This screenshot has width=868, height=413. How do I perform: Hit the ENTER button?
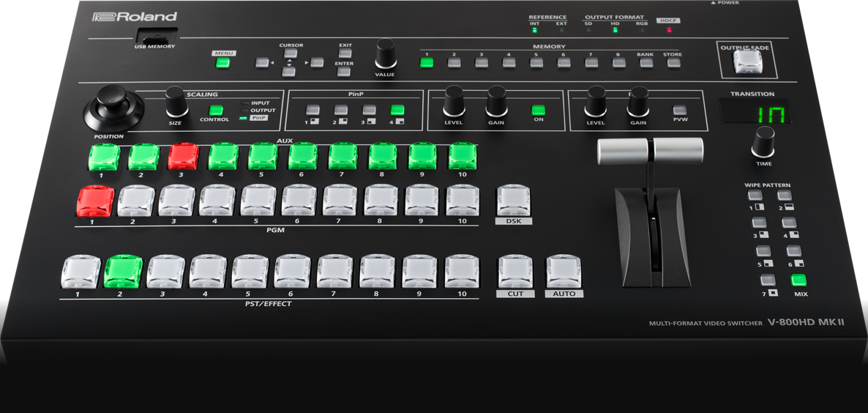click(x=344, y=72)
